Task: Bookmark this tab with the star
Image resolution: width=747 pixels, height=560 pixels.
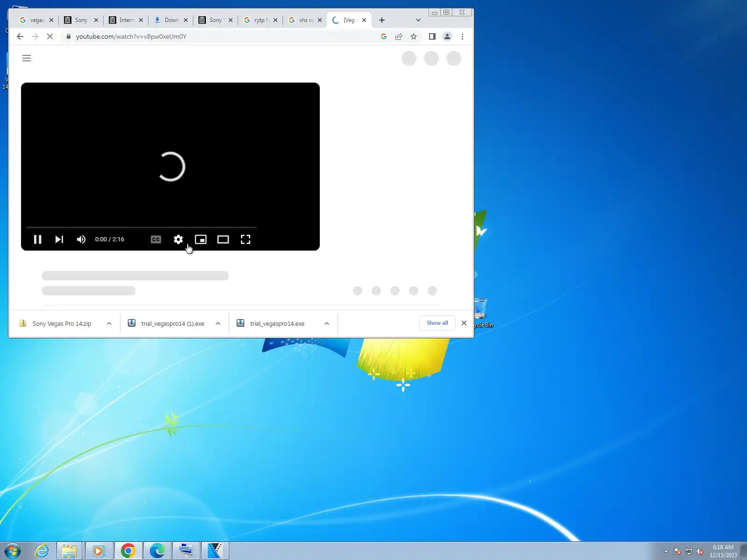Action: coord(414,36)
